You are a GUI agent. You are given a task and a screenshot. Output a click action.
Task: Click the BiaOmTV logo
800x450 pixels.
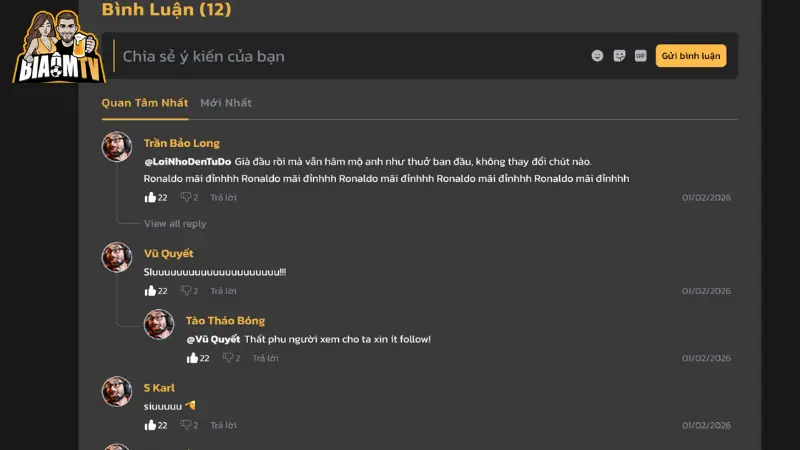(58, 47)
